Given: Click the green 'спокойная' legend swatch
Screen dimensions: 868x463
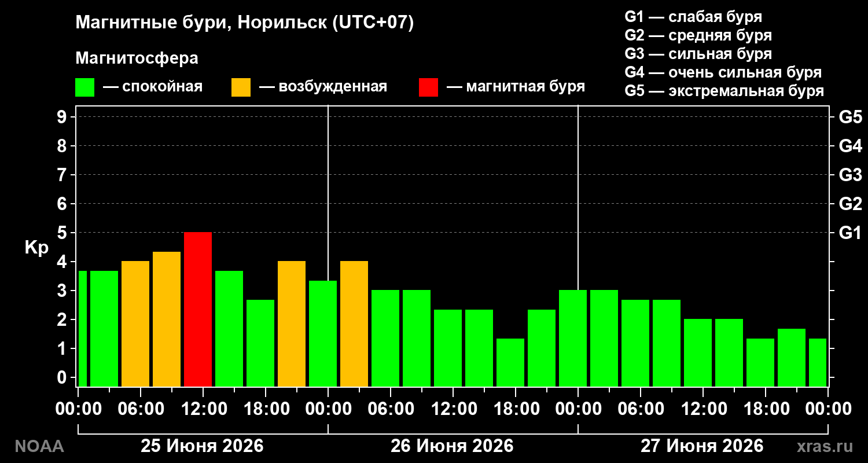Looking at the screenshot, I should coord(84,87).
